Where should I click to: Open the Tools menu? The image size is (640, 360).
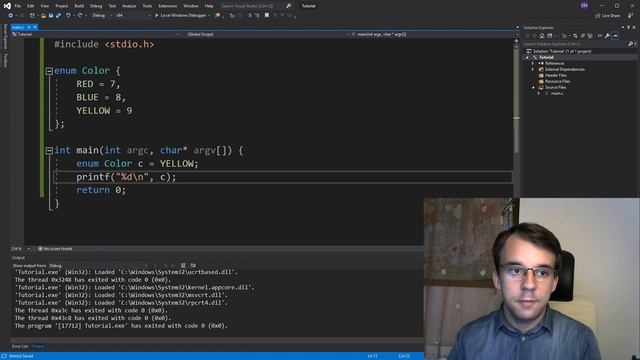pos(147,6)
